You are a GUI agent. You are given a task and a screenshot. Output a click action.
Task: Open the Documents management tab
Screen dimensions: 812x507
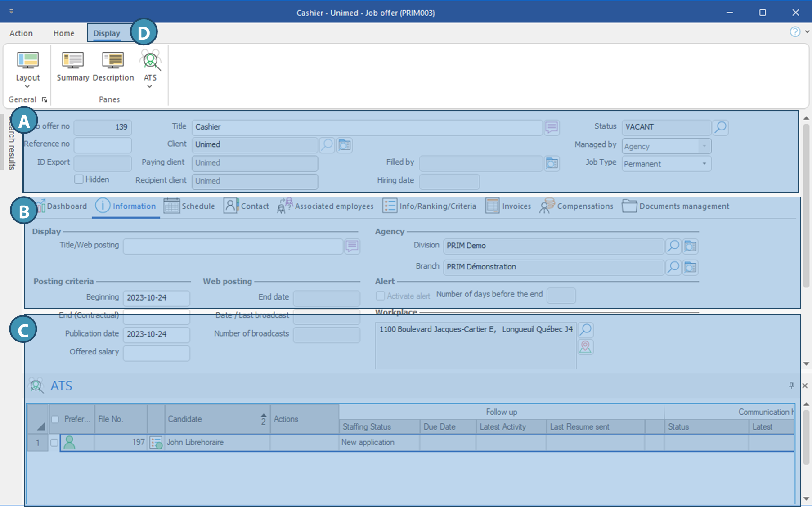click(x=676, y=206)
